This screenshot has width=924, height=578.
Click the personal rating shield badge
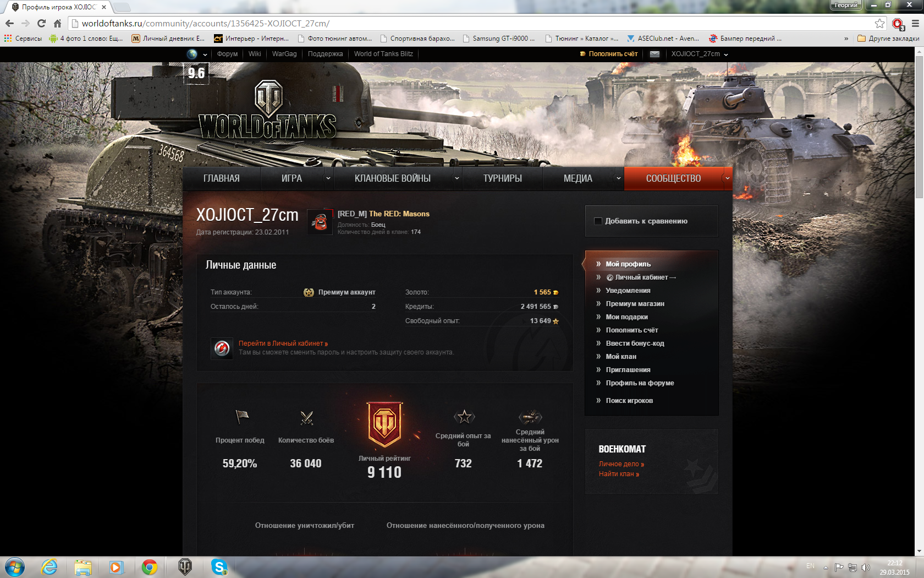pos(384,424)
